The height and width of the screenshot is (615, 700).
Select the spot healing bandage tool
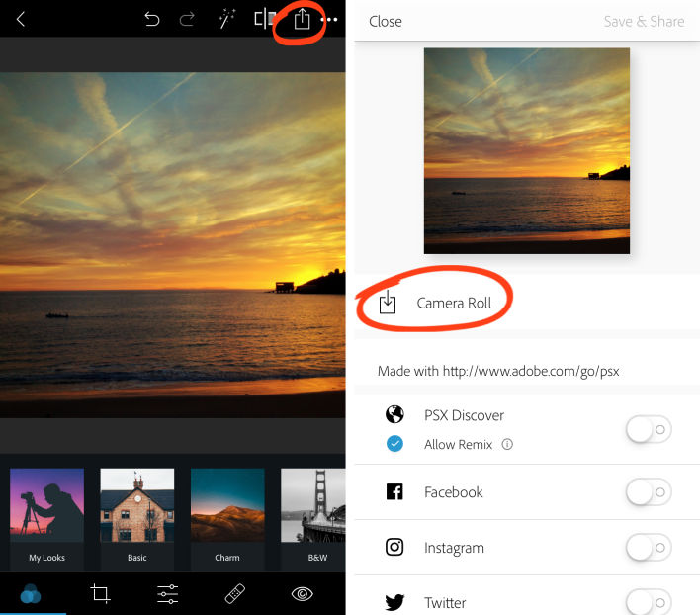click(235, 593)
